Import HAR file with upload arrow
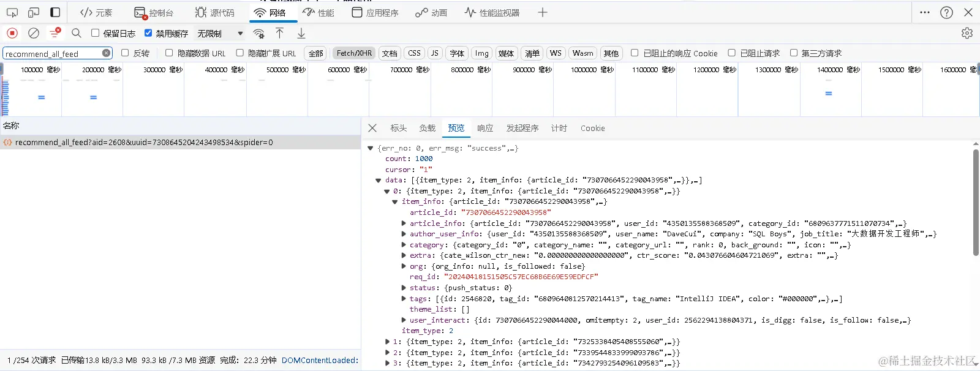This screenshot has width=980, height=371. (279, 33)
